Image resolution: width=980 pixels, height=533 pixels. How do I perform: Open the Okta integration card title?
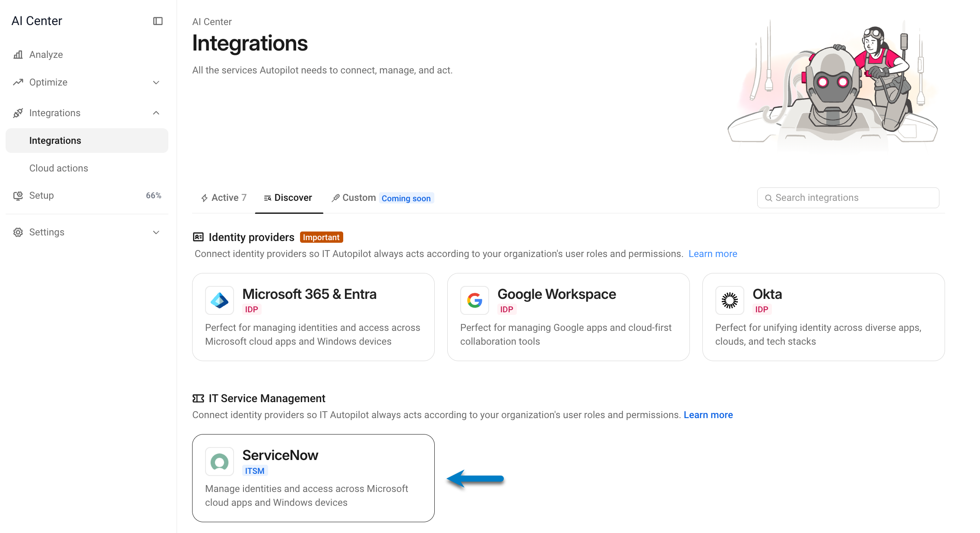(x=767, y=294)
